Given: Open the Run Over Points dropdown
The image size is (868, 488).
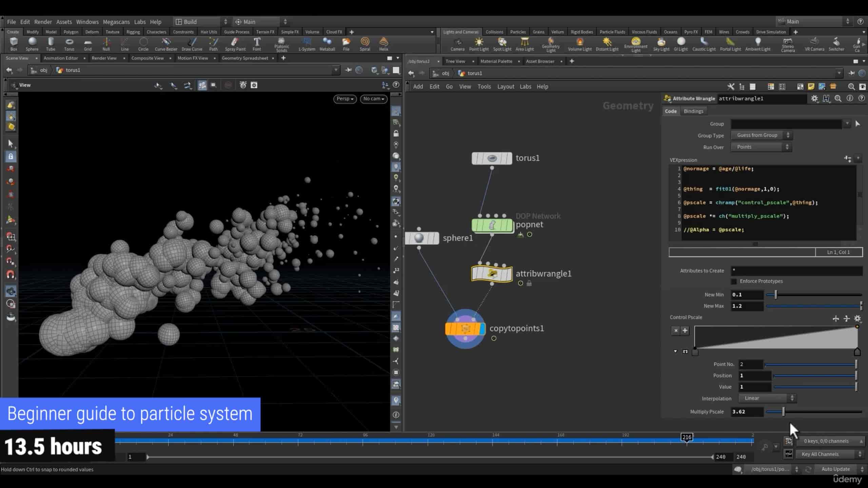Looking at the screenshot, I should (x=762, y=147).
